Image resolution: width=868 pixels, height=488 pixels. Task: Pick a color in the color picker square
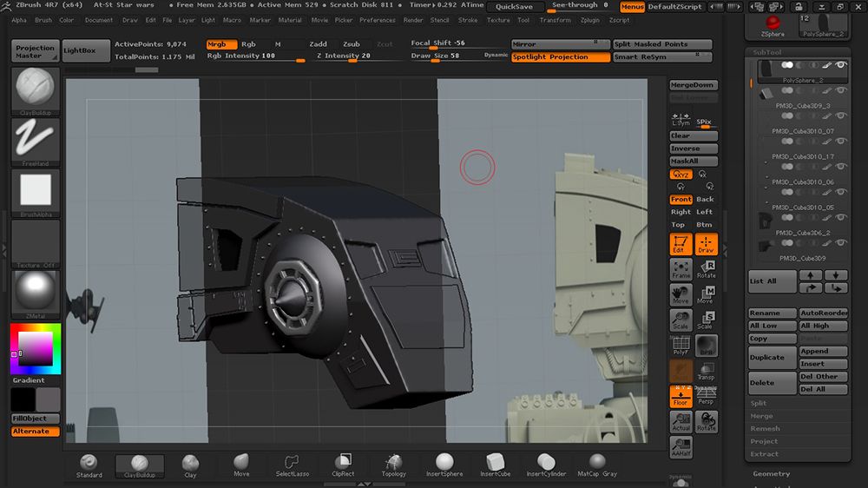pos(36,348)
